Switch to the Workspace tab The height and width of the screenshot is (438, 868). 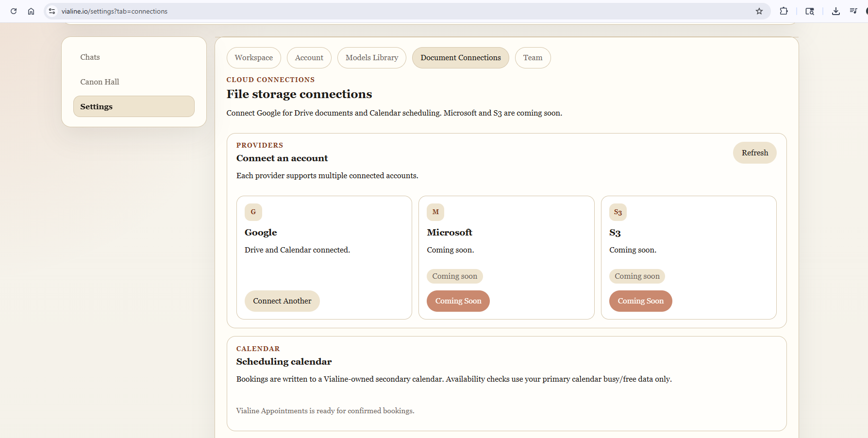point(254,58)
